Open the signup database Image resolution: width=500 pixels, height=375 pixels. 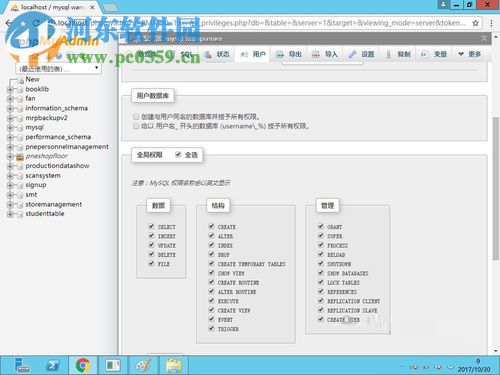(36, 185)
